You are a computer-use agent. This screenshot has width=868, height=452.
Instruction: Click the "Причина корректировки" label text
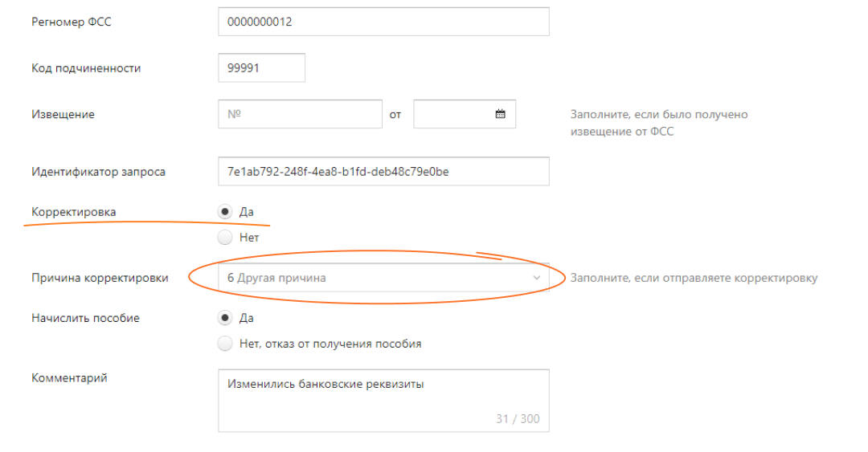coord(100,278)
